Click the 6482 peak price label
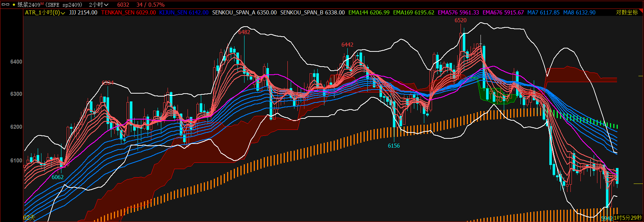 244,32
